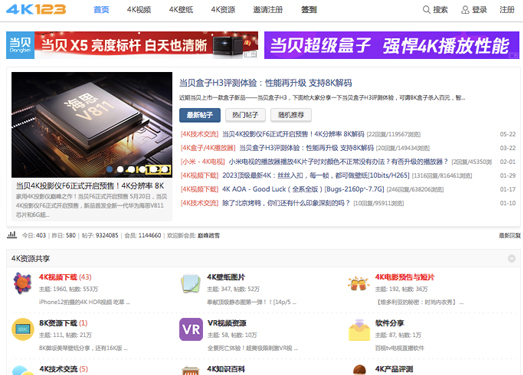The height and width of the screenshot is (375, 523).
Task: Click the 海思 V811 chip slideshow image
Action: tap(92, 124)
